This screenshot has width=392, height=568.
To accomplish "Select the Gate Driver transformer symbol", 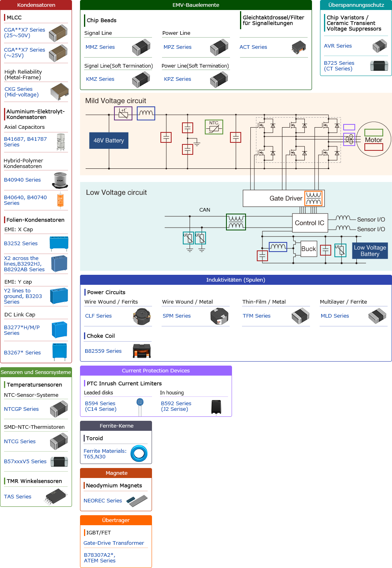I will tap(313, 198).
